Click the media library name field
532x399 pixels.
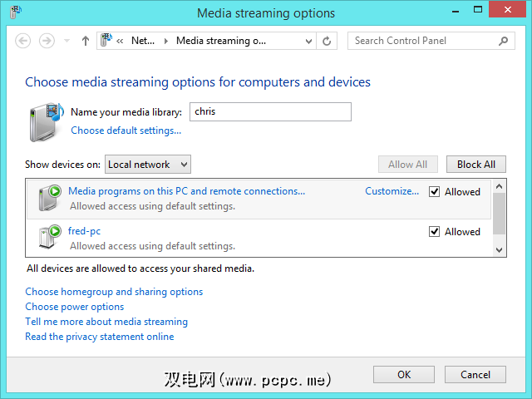268,111
